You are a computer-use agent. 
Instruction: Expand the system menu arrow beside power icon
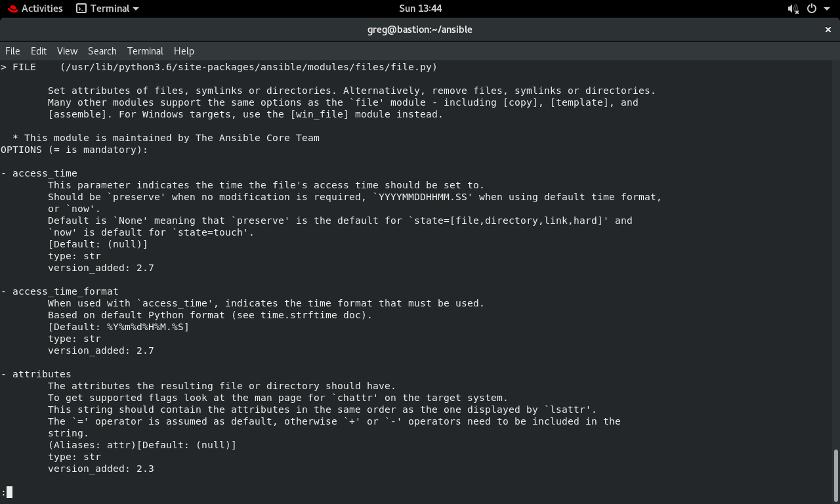point(827,9)
